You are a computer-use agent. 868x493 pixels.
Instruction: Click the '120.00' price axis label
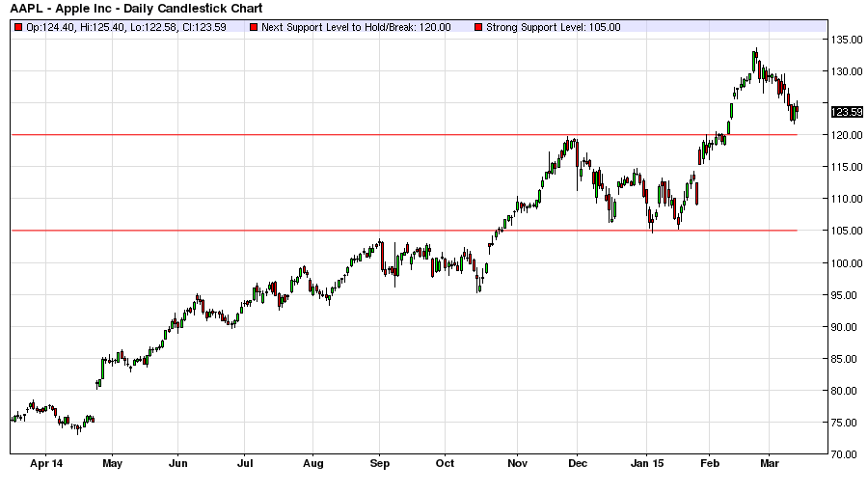click(x=847, y=135)
